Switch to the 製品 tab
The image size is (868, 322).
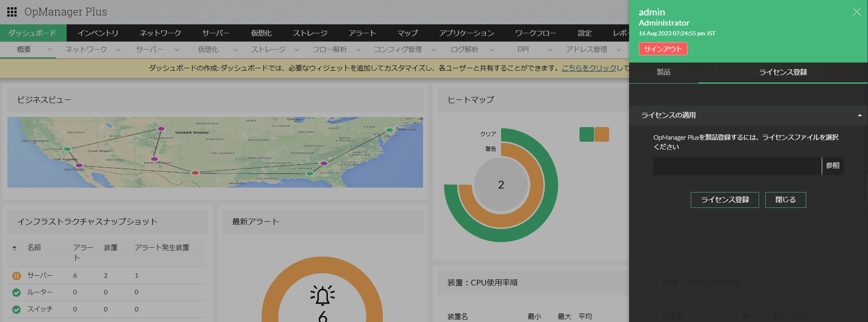coord(663,72)
